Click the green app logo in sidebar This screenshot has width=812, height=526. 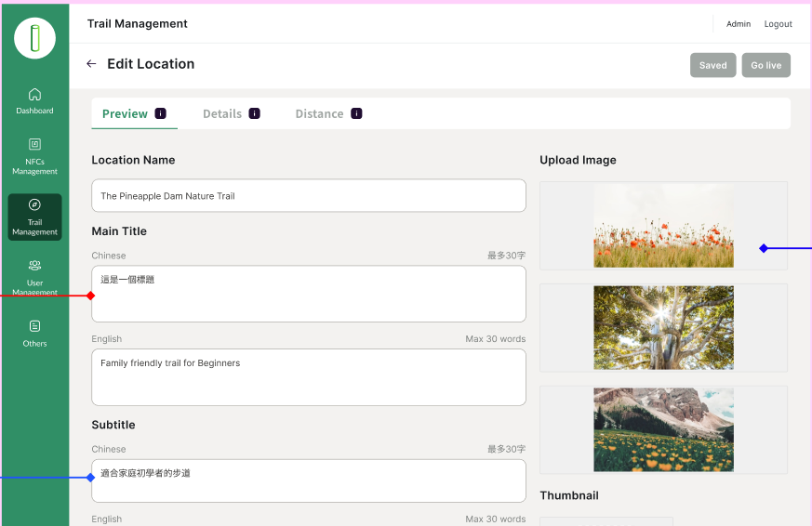(x=34, y=38)
